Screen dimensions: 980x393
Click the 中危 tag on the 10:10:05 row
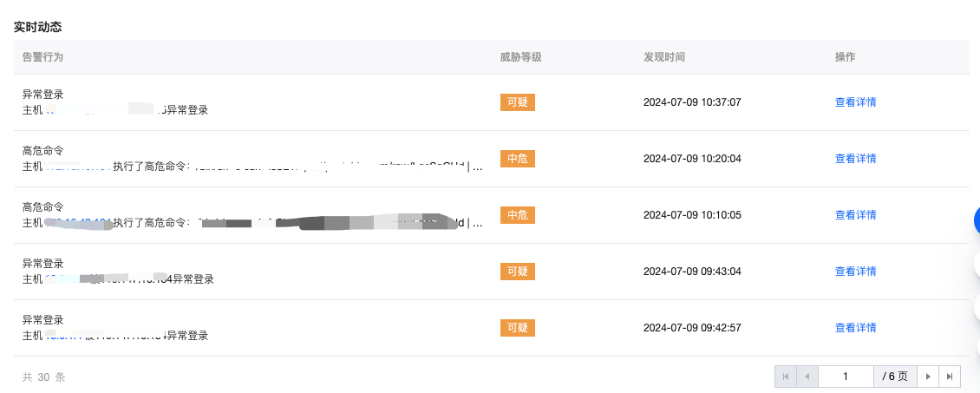[x=518, y=215]
